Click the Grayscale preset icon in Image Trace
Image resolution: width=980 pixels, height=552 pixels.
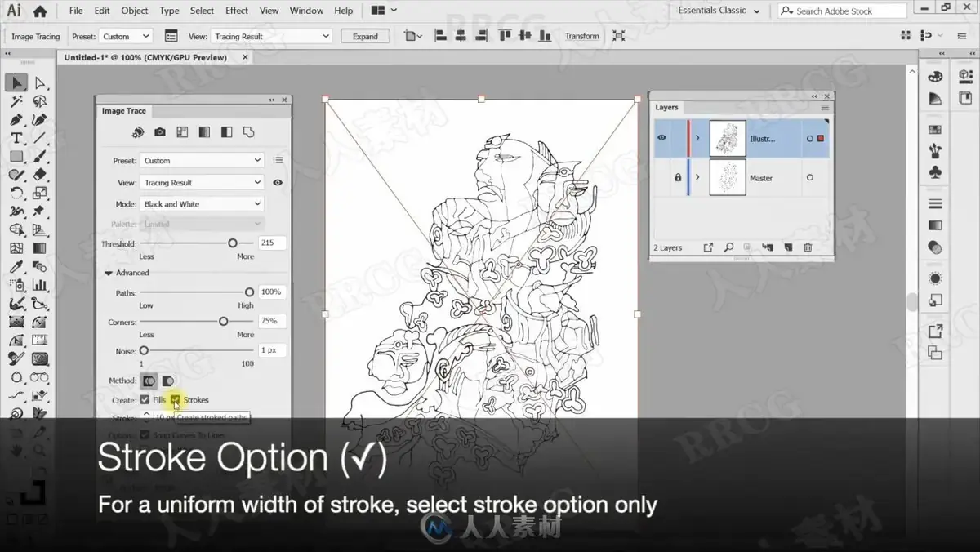[x=204, y=132]
